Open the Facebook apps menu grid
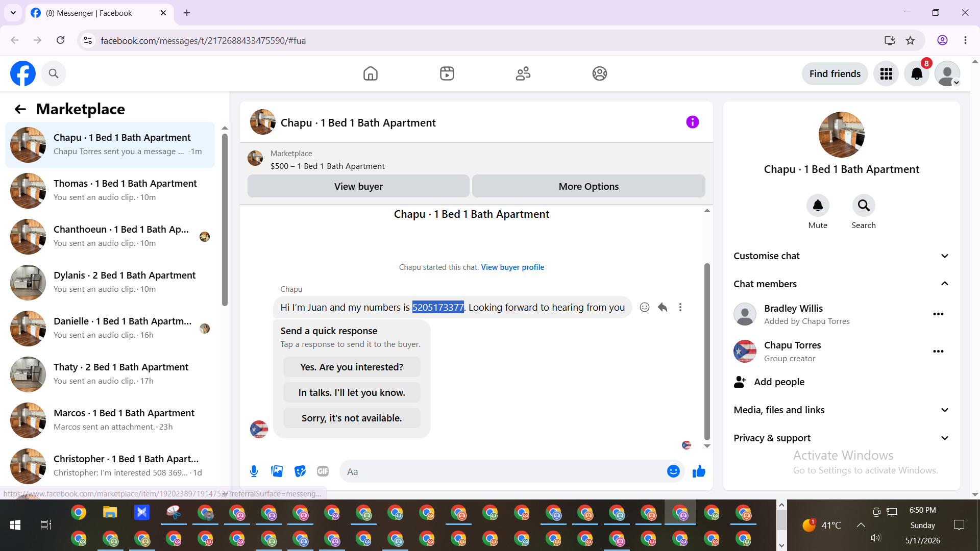The image size is (980, 551). tap(886, 74)
